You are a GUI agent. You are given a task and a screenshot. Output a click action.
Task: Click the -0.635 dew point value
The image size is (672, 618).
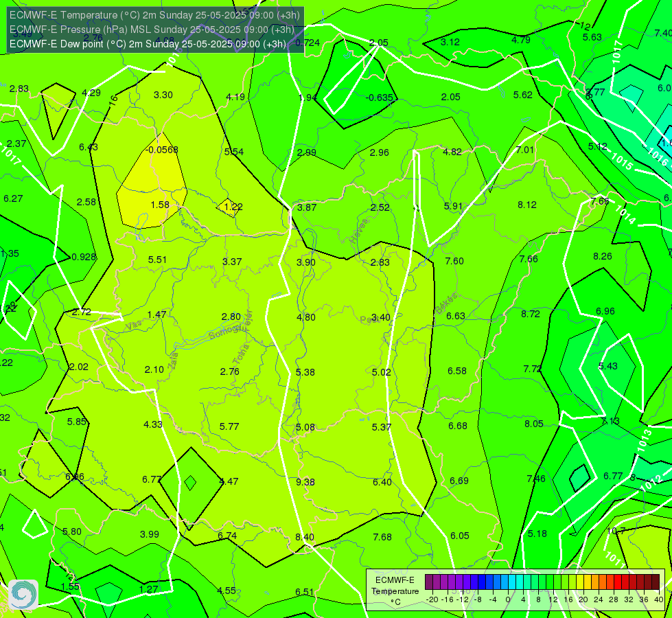380,98
